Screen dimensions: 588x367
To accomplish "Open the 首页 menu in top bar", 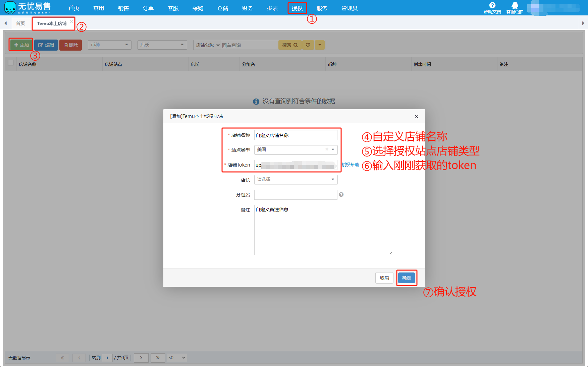I will click(x=74, y=8).
